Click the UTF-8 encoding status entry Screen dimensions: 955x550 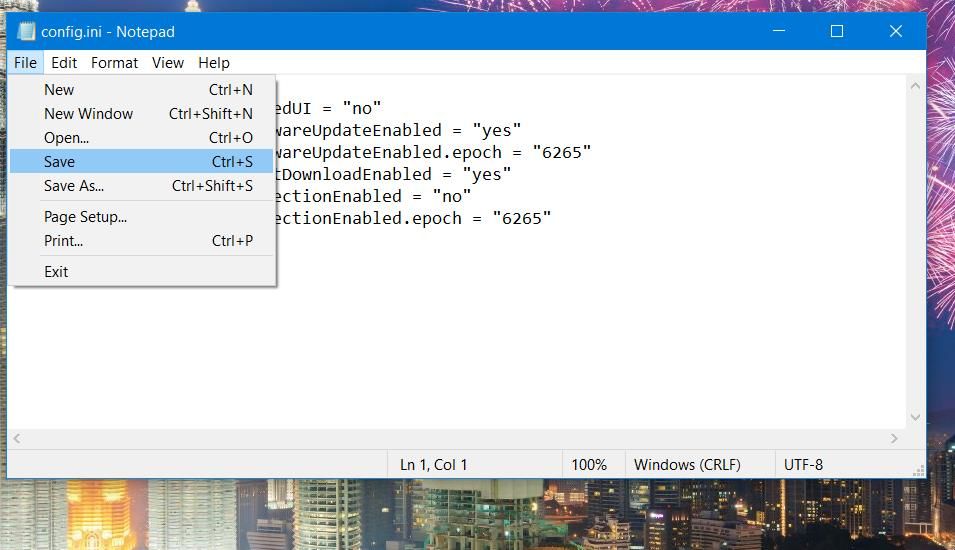coord(803,465)
